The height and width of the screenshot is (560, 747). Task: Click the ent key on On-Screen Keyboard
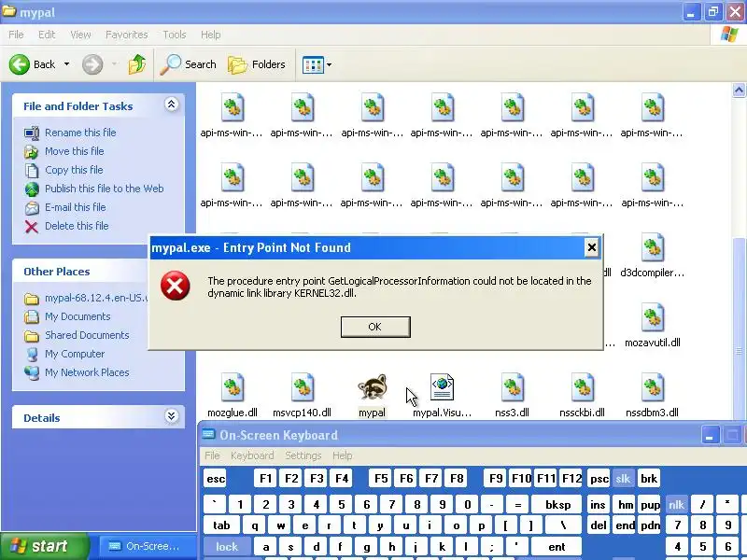click(x=557, y=547)
